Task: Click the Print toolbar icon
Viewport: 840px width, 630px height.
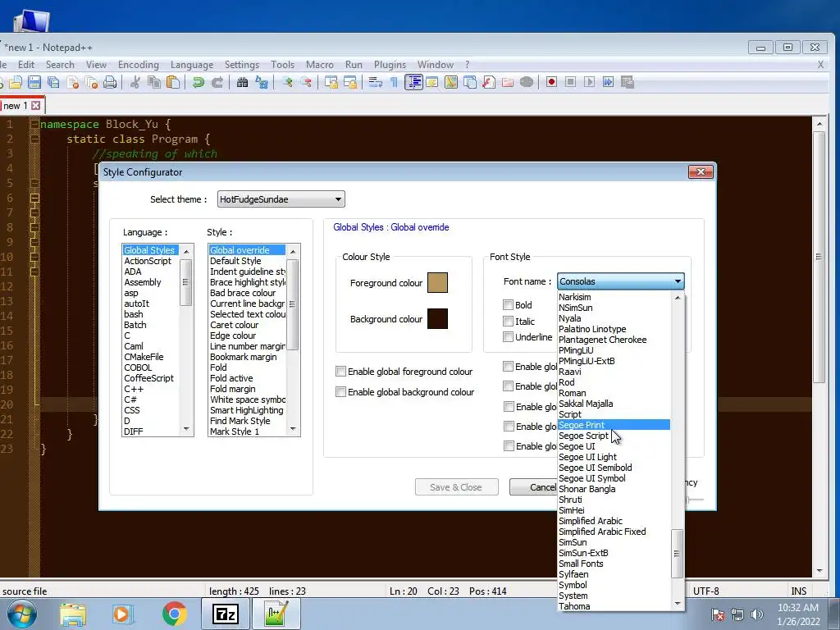Action: [x=110, y=82]
